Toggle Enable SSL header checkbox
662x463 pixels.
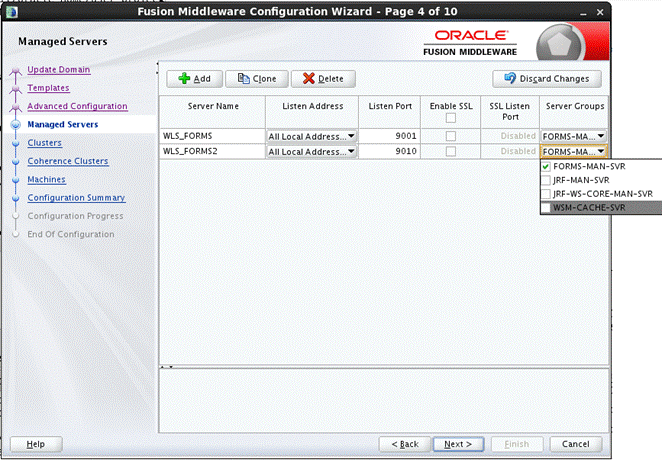tap(451, 118)
